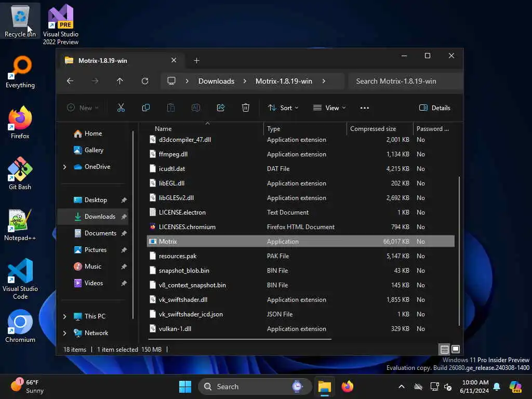Open the See more ellipsis menu
This screenshot has width=532, height=399.
click(x=364, y=108)
